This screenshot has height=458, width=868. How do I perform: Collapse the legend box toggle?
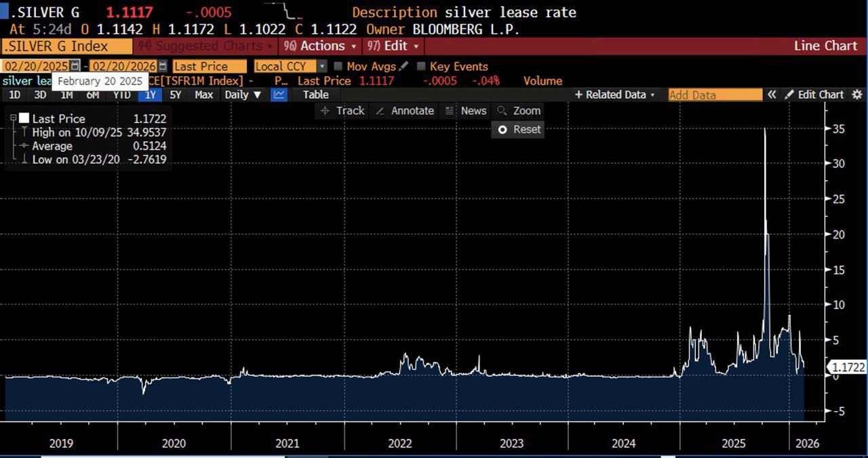point(13,118)
